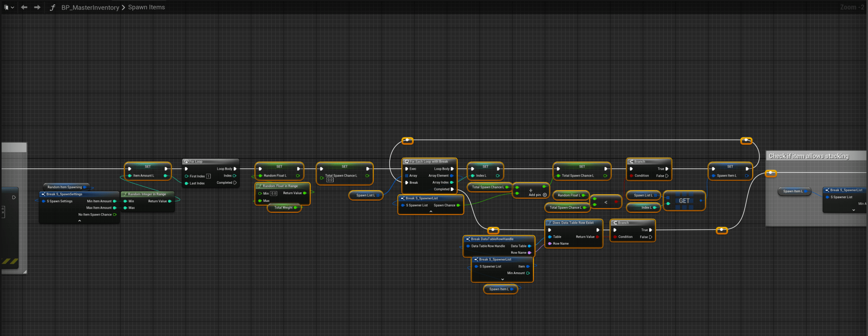Click the Row Name pin on Break DataTableRowHandle

point(529,253)
